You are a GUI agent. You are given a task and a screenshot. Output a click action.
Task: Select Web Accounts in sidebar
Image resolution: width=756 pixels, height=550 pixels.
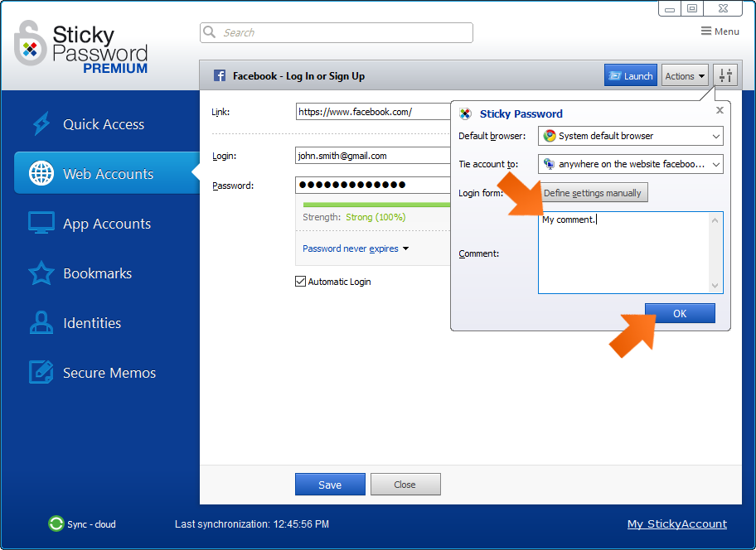click(107, 173)
